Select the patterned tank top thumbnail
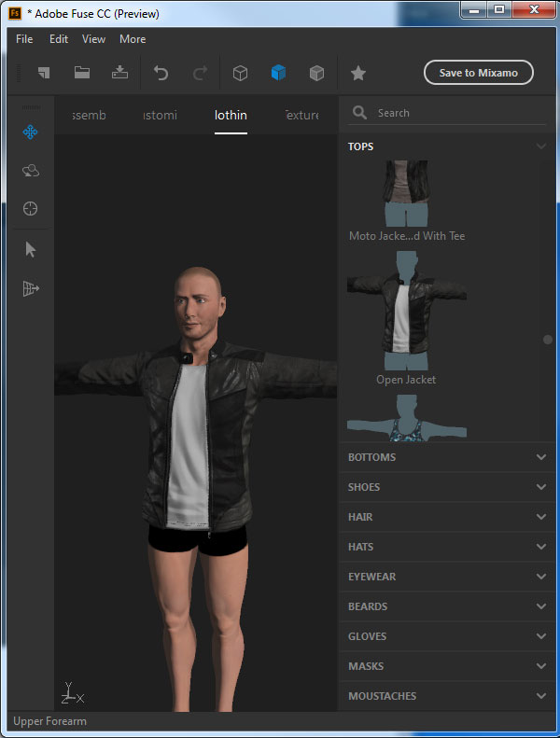The image size is (560, 738). [406, 418]
